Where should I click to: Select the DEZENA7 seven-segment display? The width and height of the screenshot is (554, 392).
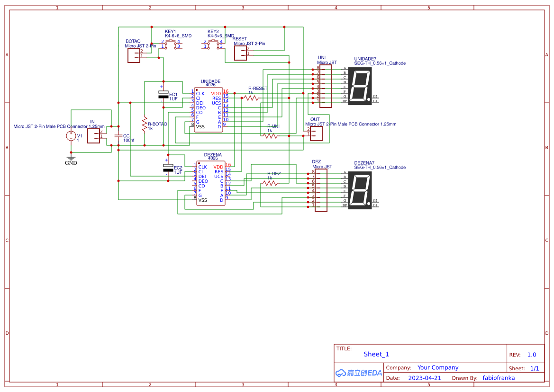pos(360,189)
